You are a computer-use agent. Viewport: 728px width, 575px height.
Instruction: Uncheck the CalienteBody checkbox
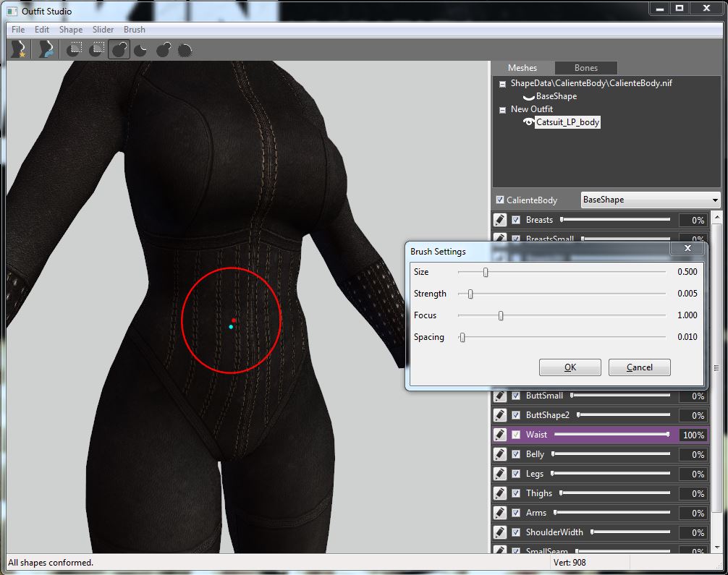500,200
